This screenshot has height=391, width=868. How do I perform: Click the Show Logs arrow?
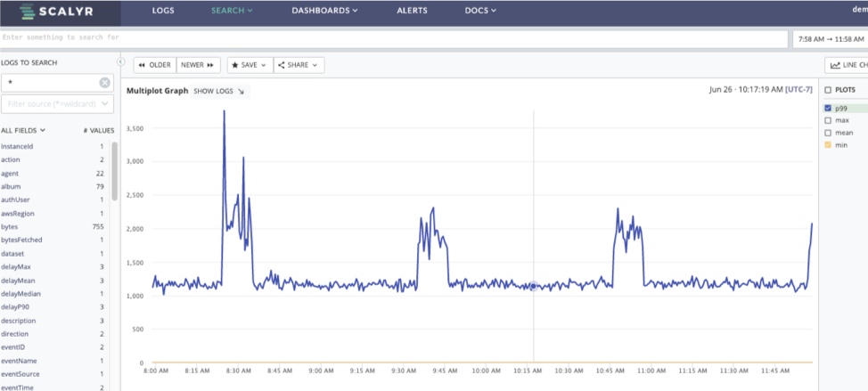(241, 91)
